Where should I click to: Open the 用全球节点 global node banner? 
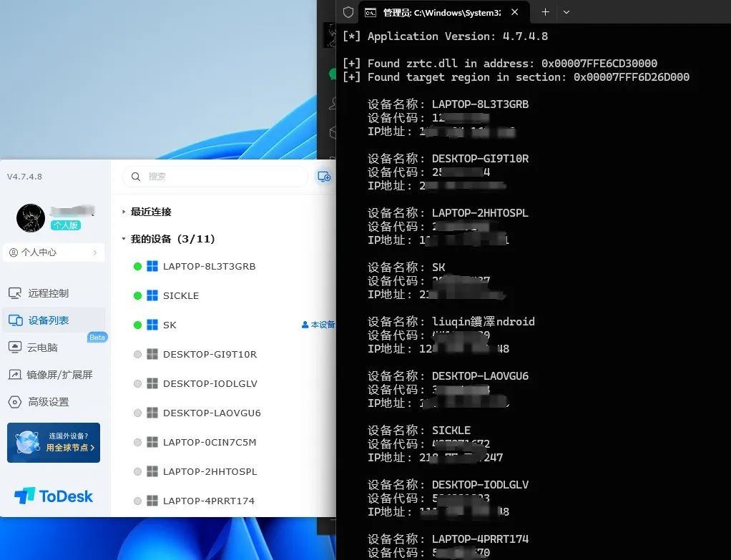click(x=54, y=443)
